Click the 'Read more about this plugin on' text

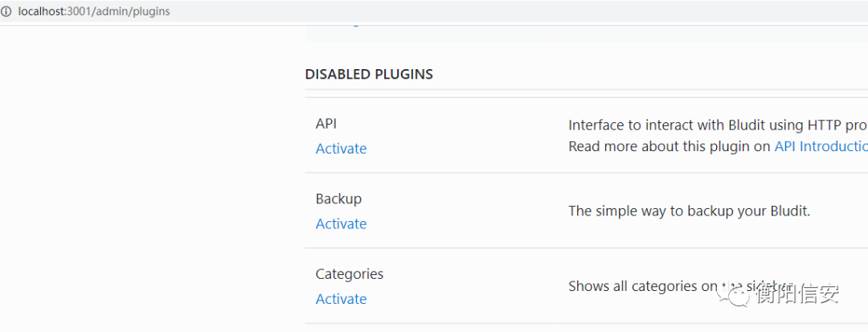[669, 146]
